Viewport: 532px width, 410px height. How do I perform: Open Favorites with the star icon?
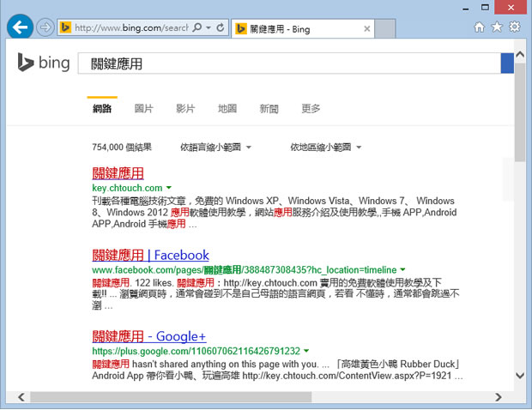click(x=497, y=27)
